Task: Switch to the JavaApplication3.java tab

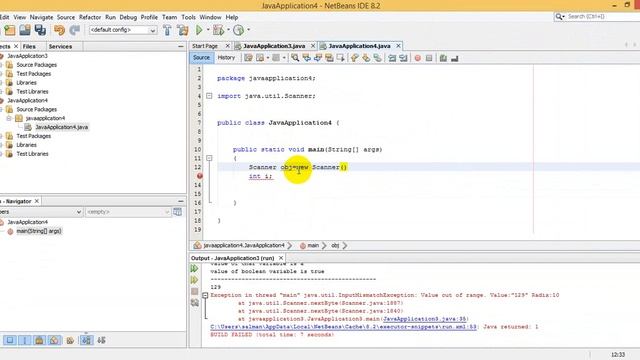Action: point(274,46)
